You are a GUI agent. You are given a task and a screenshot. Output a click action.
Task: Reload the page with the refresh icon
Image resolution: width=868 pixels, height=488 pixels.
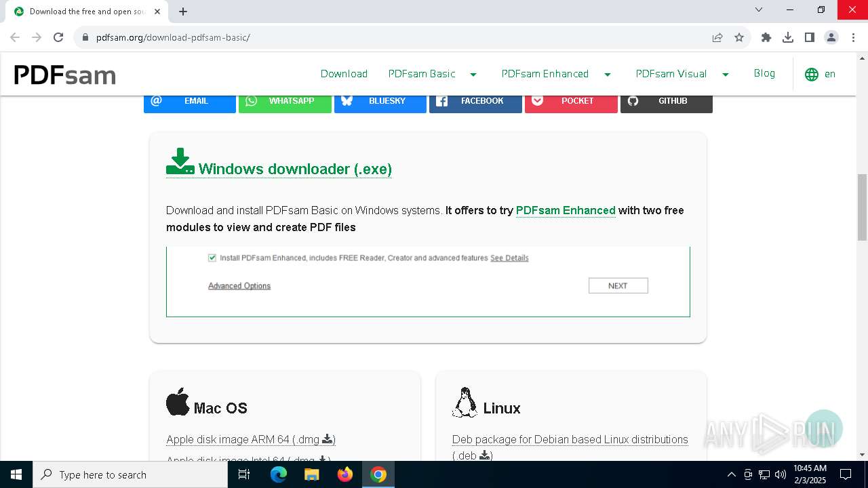coord(58,37)
